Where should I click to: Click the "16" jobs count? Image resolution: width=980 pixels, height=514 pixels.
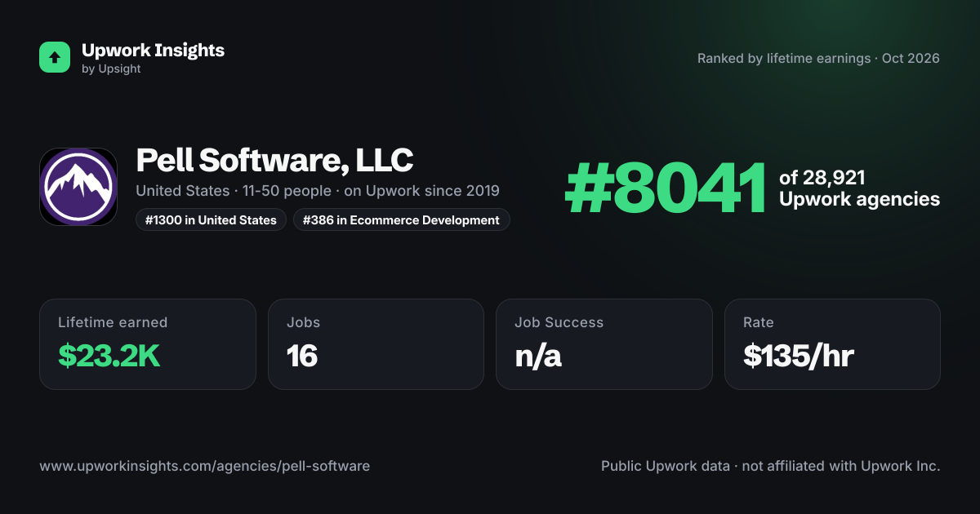pyautogui.click(x=302, y=355)
